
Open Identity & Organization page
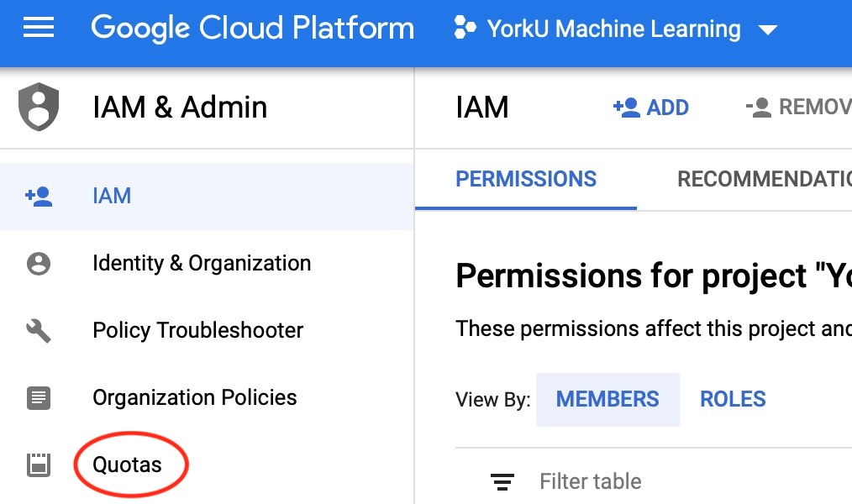202,264
